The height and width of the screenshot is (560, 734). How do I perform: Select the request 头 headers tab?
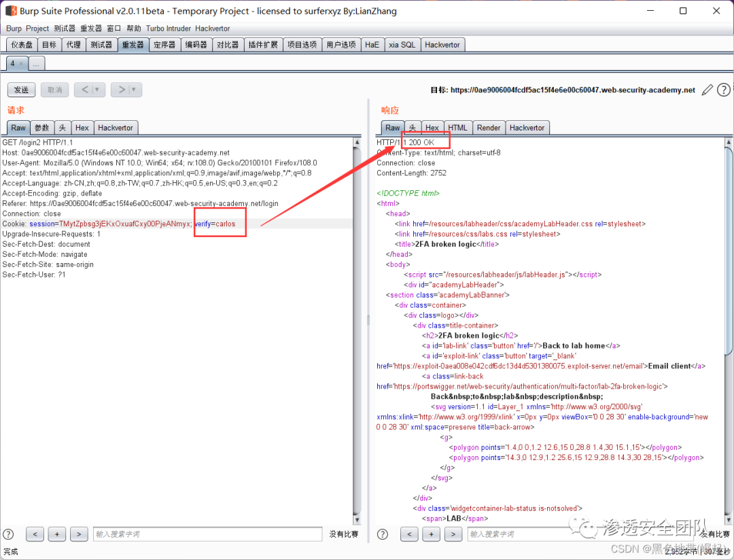(x=63, y=128)
